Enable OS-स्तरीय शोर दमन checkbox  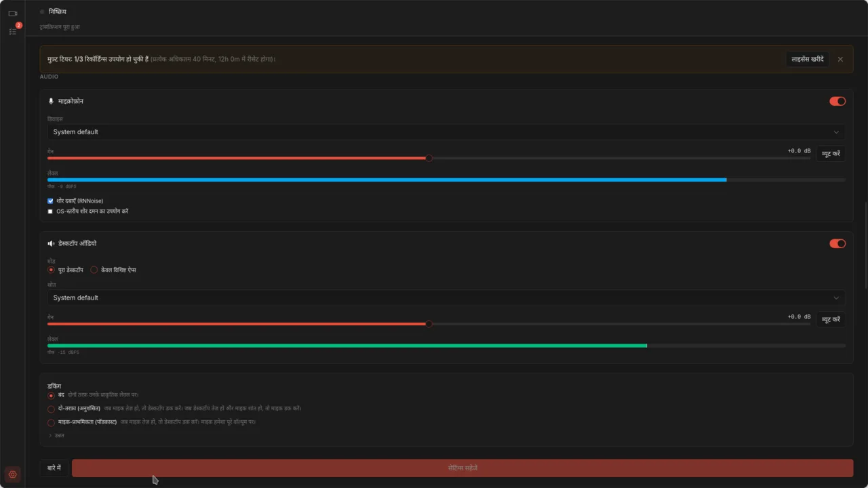[50, 211]
